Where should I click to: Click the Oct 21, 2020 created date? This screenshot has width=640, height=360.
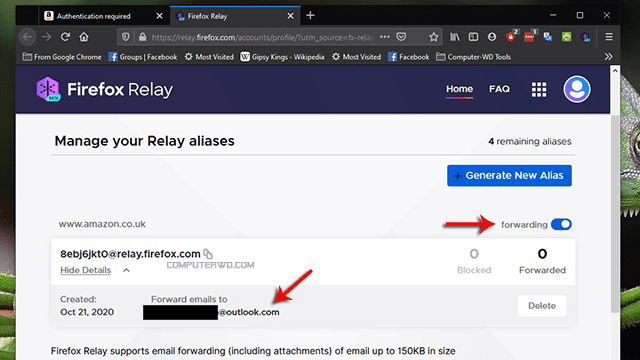[87, 312]
